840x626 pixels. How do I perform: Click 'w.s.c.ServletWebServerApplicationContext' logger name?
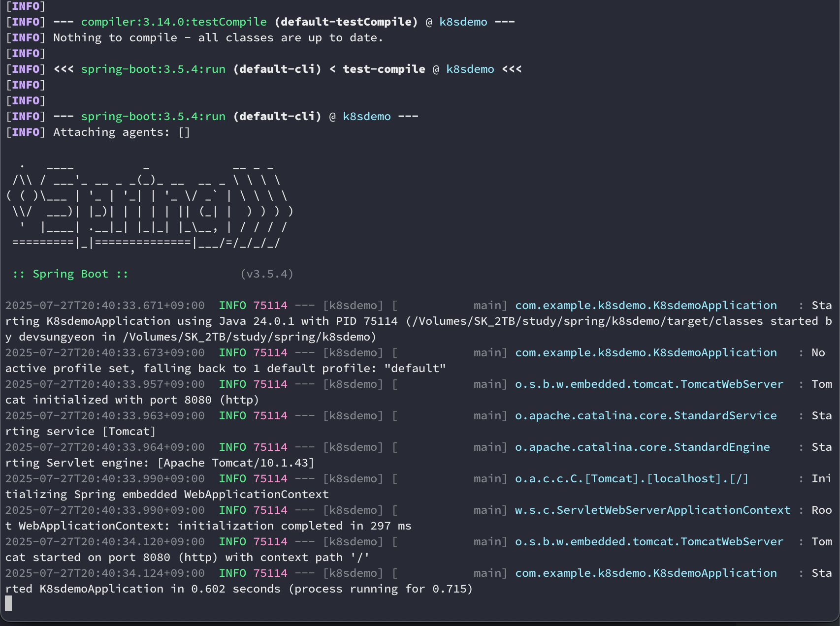(x=653, y=510)
